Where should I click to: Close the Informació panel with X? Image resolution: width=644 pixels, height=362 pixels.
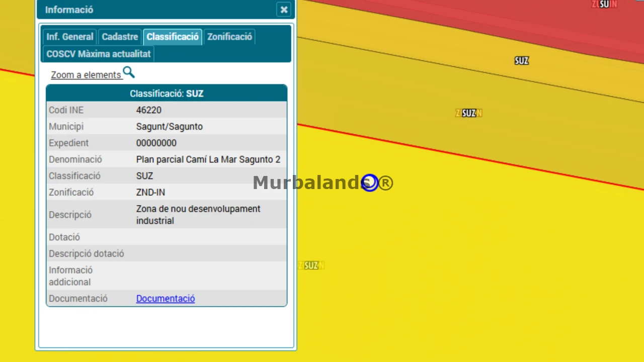pyautogui.click(x=284, y=10)
